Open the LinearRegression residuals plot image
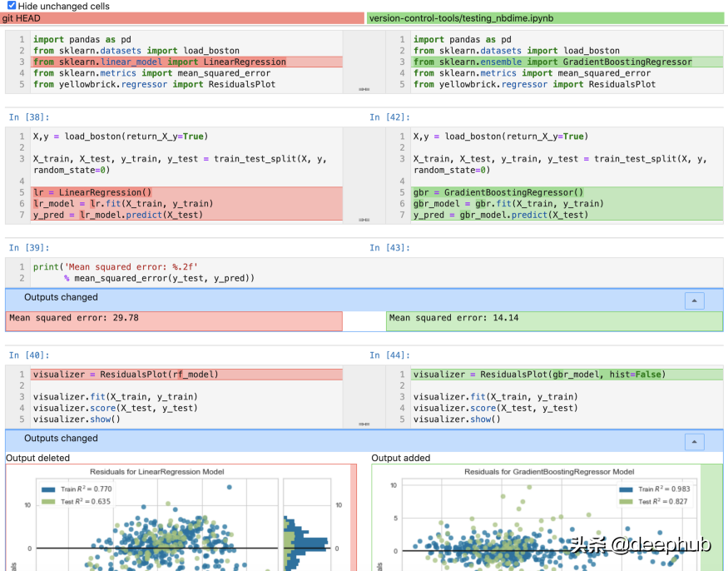The width and height of the screenshot is (728, 571). 178,518
